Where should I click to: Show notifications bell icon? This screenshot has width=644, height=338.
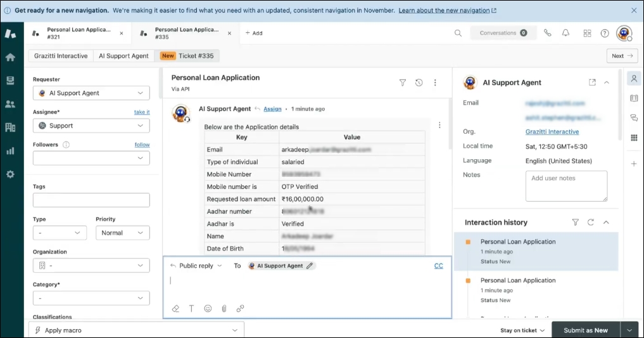(565, 33)
